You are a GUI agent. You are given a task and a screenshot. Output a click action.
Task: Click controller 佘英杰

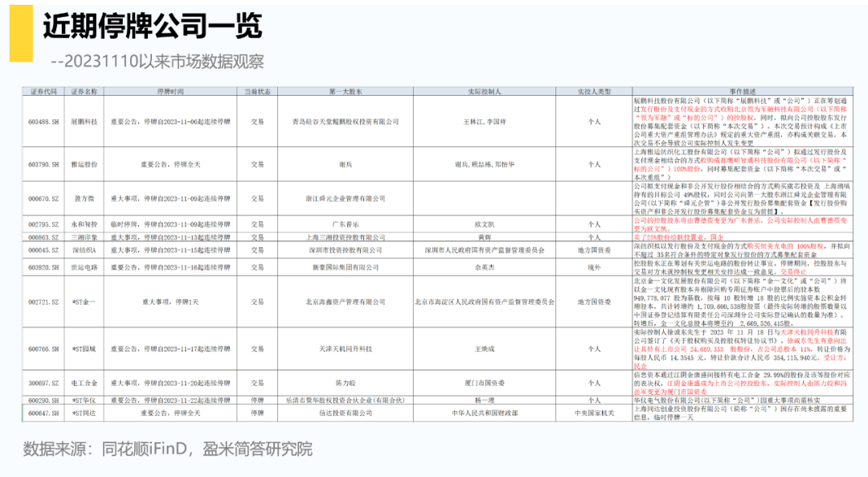click(485, 267)
